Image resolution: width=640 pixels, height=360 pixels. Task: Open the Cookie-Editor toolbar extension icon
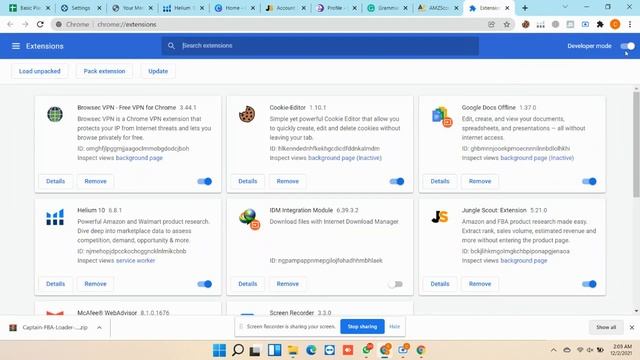pyautogui.click(x=526, y=24)
